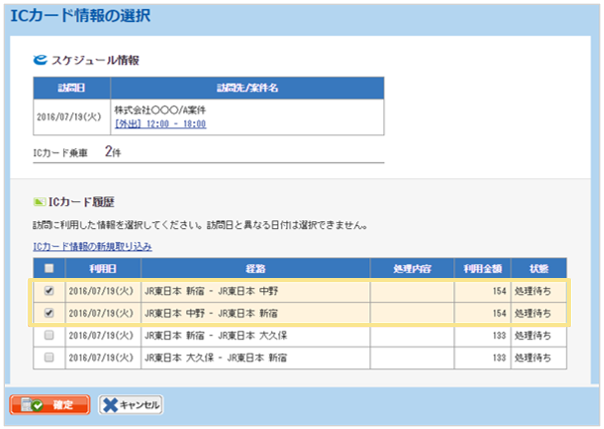Toggle the select-all checkbox in table header
This screenshot has width=604, height=429.
coord(48,267)
